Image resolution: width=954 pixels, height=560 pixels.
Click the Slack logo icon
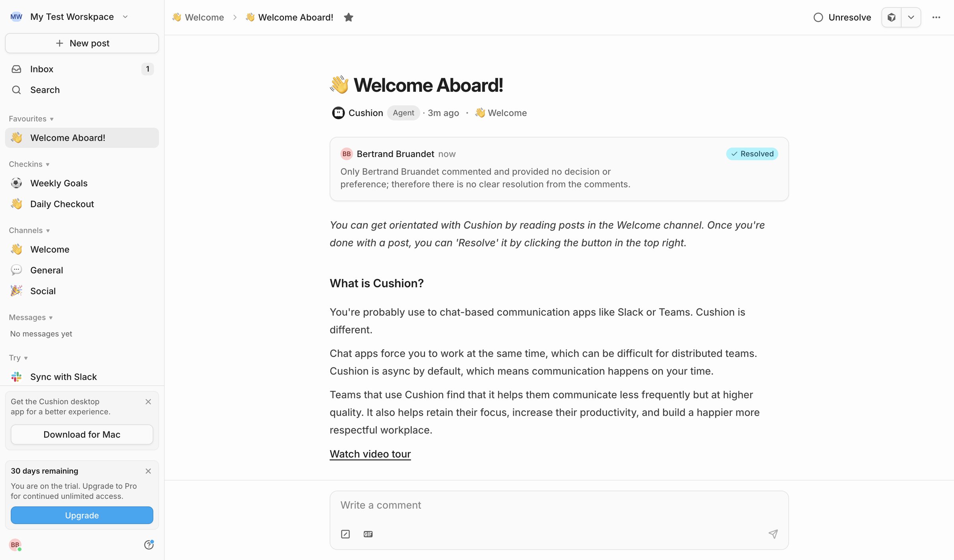16,376
